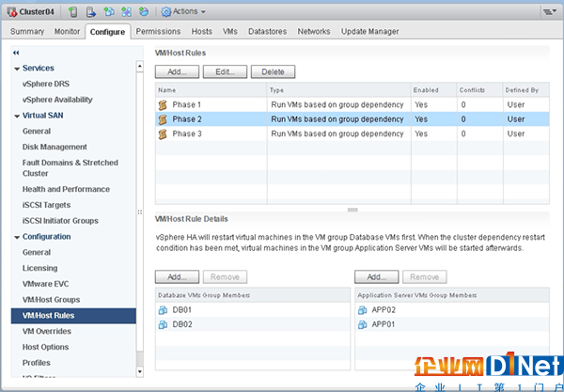
Task: Open the Datastores tab
Action: [x=267, y=32]
